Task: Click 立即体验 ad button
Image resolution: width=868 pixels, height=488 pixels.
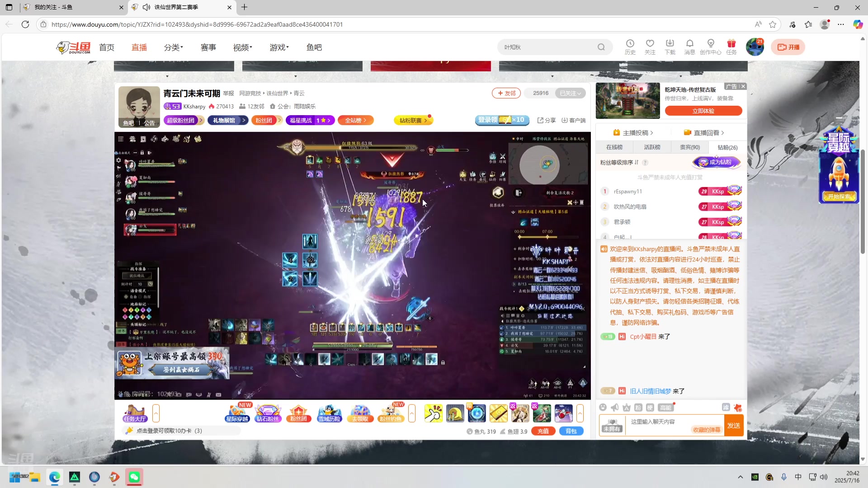Action: point(703,111)
